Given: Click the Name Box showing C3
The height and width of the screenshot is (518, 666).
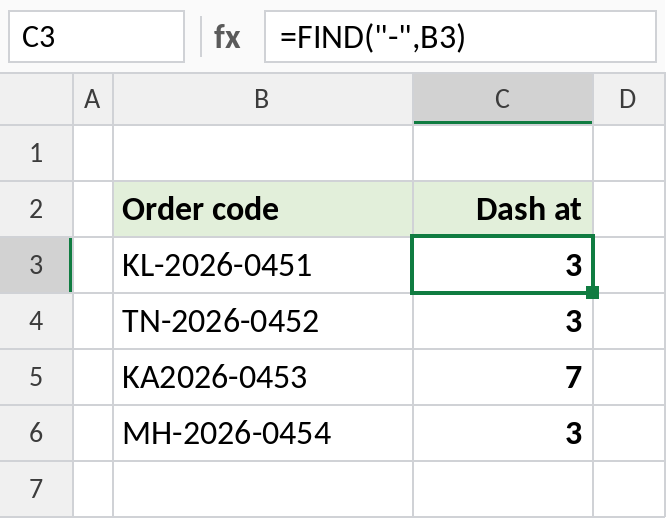Looking at the screenshot, I should [96, 37].
